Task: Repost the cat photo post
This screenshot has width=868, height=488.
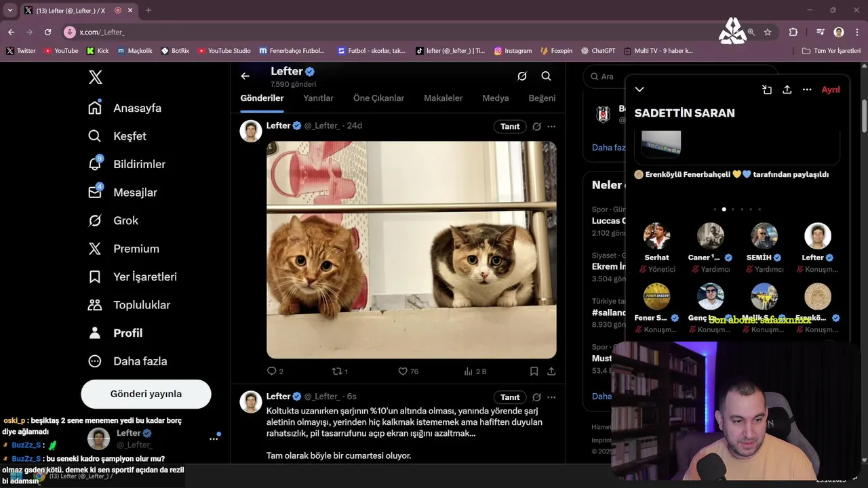Action: point(340,371)
